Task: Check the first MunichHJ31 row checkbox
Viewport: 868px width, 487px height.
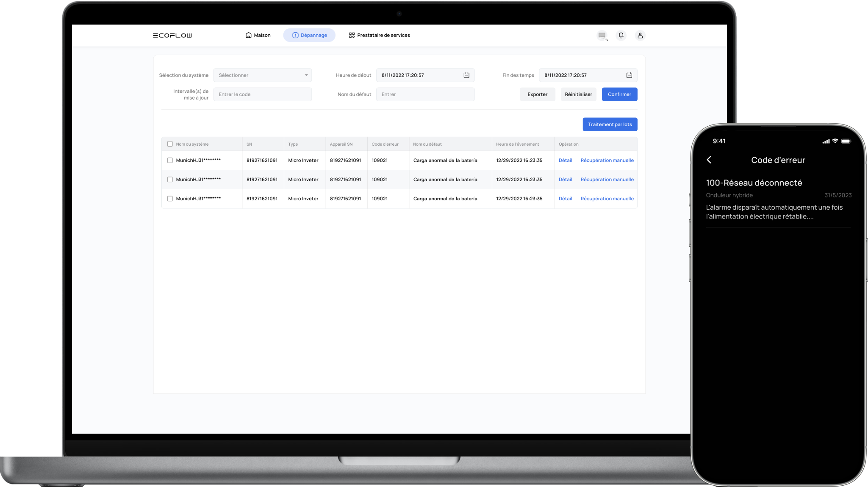Action: coord(170,160)
